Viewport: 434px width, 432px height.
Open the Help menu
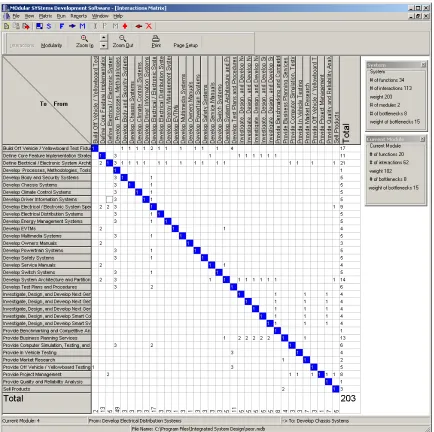click(x=118, y=16)
